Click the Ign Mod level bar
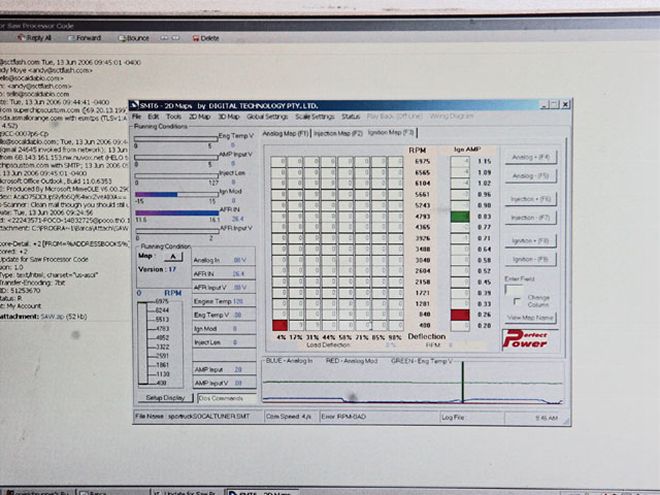660x495 pixels. [x=177, y=194]
